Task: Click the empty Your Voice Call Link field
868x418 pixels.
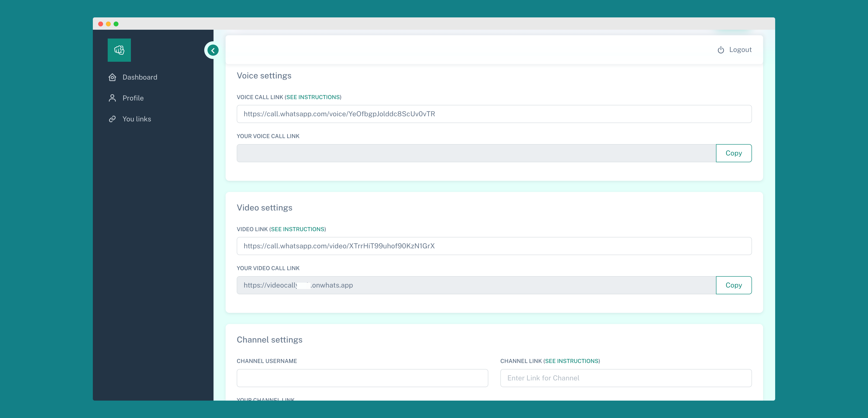Action: [x=476, y=153]
